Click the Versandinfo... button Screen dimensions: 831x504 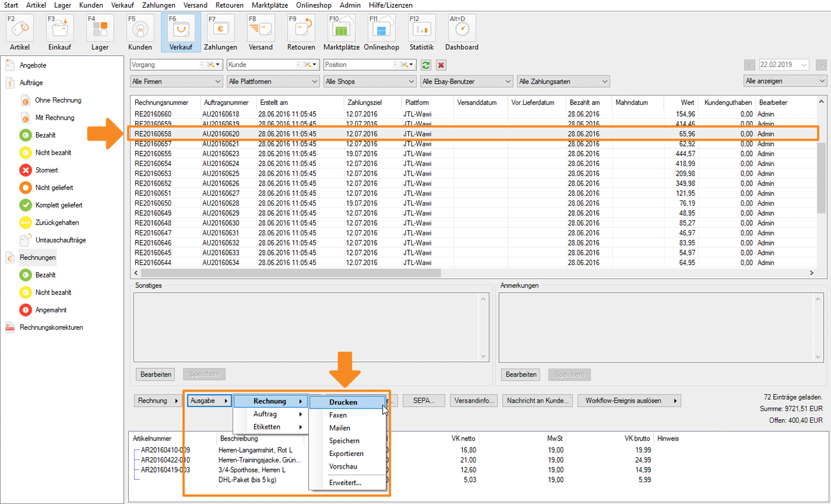(x=473, y=401)
